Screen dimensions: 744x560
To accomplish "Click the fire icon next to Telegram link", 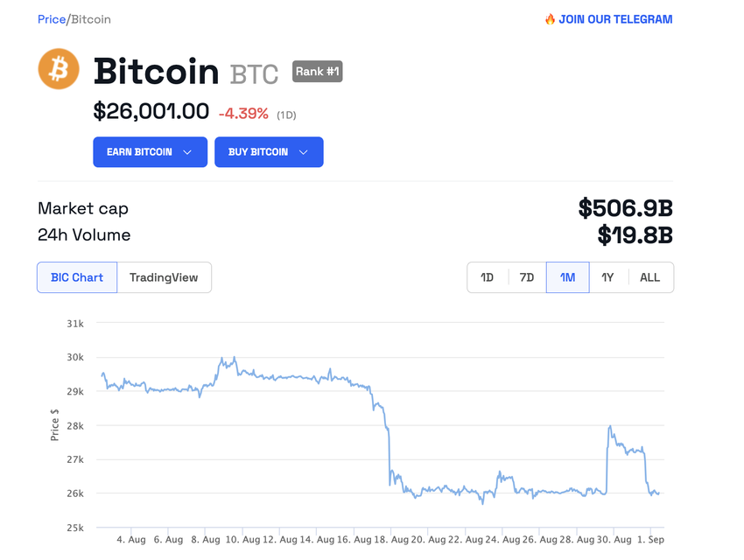I will pos(550,18).
